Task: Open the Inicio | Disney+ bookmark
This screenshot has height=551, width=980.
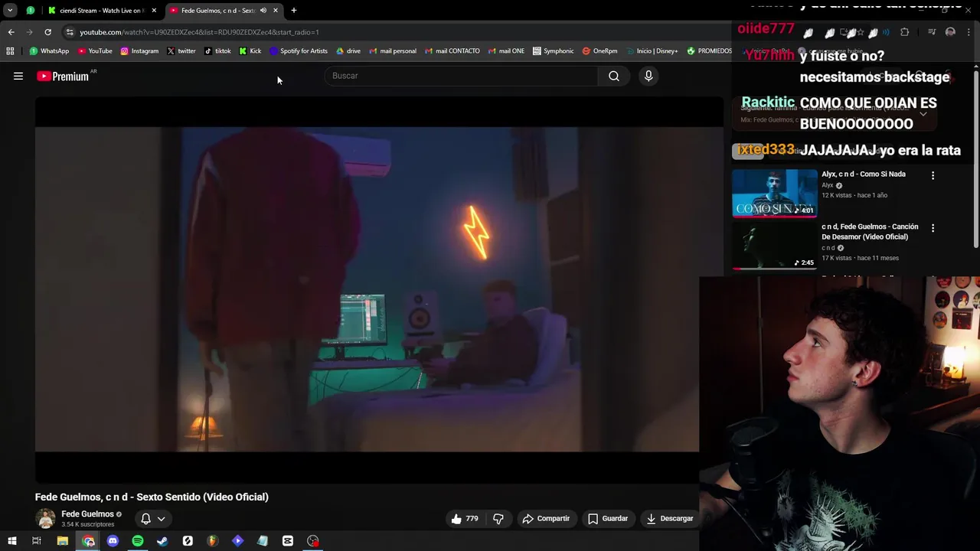Action: 652,51
